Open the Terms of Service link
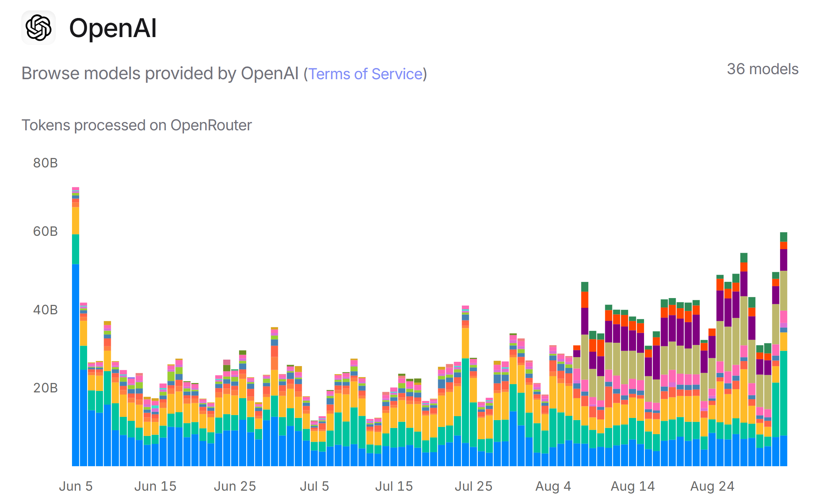The image size is (828, 504). click(365, 74)
